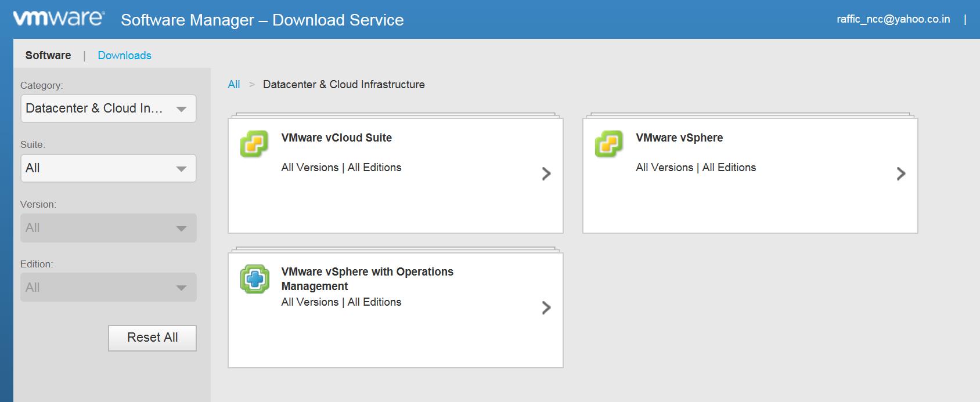Image resolution: width=980 pixels, height=402 pixels.
Task: Click All Versions | All Editions under Operations Management
Action: coord(341,302)
